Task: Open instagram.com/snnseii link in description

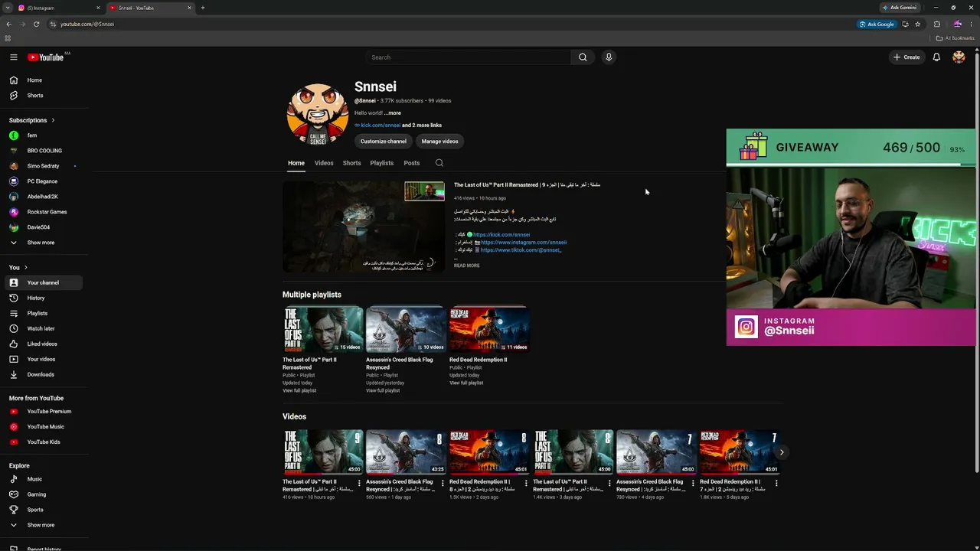Action: point(524,243)
